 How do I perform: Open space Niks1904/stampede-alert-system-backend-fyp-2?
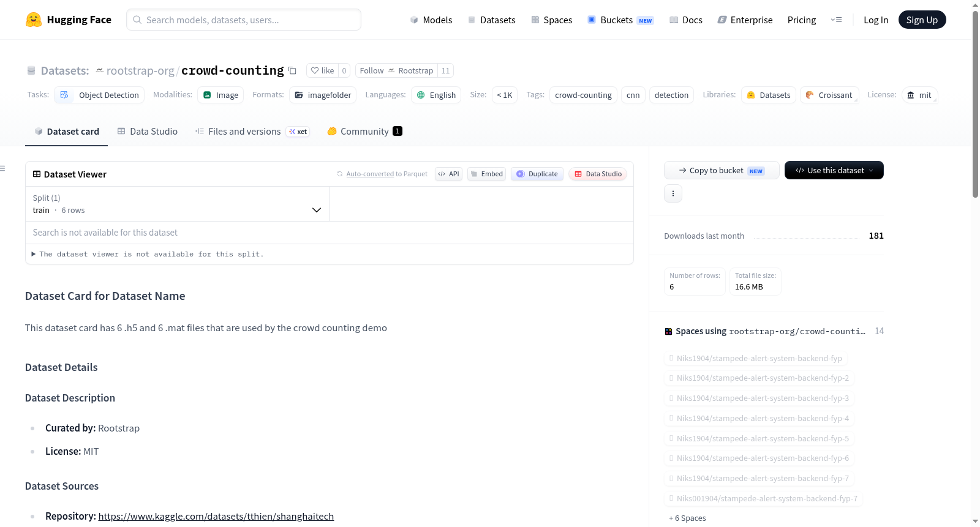759,378
